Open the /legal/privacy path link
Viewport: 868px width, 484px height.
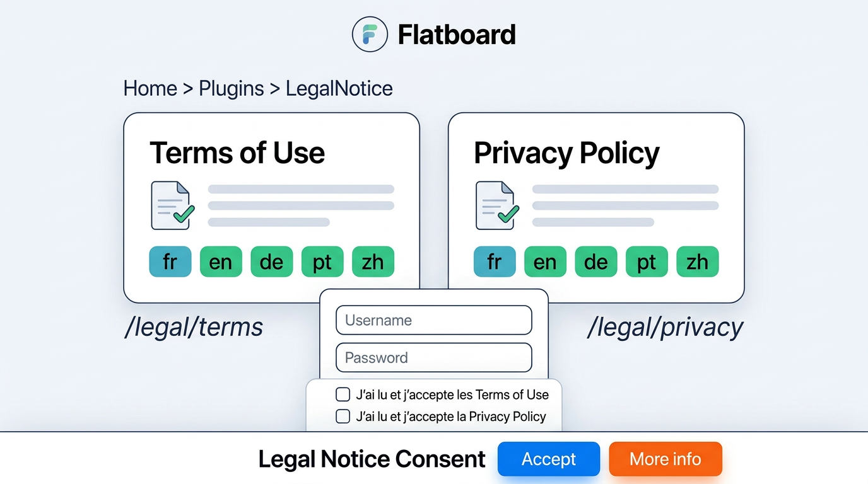click(665, 327)
